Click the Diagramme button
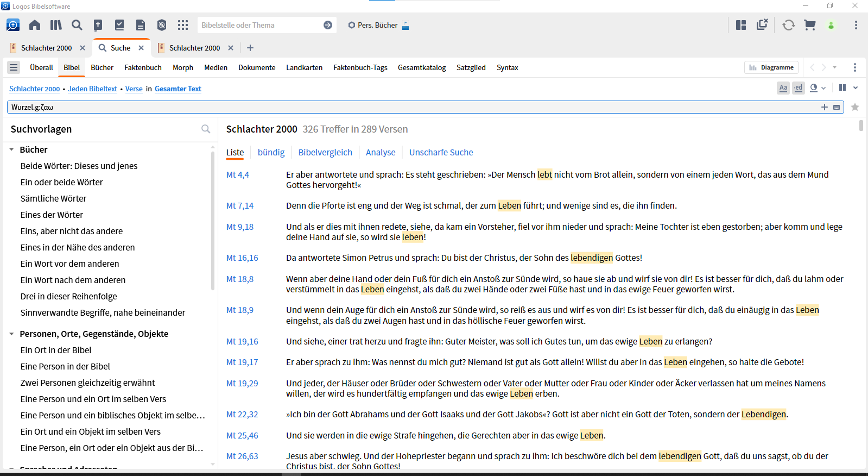This screenshot has height=476, width=868. click(x=771, y=67)
